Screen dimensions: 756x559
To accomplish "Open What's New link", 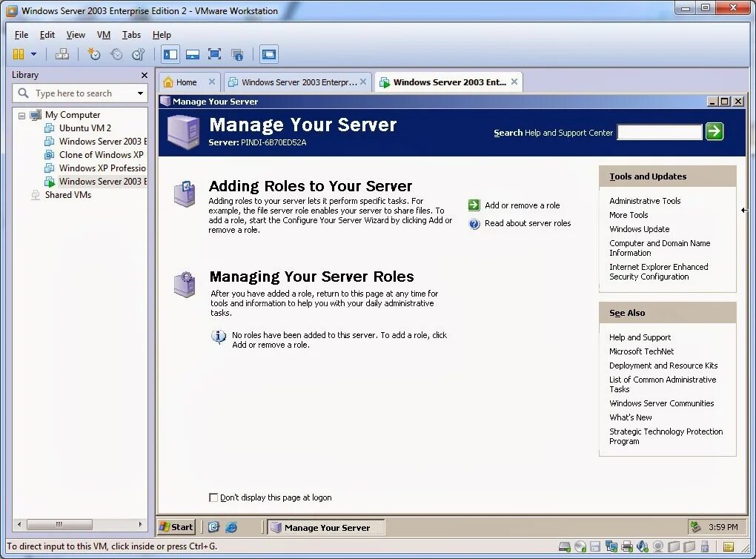I will (630, 417).
